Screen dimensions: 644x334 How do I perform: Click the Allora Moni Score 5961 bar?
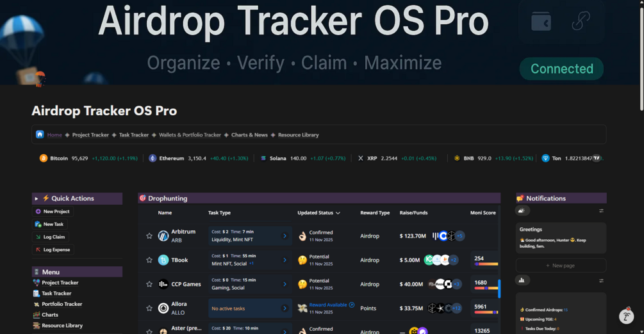[x=486, y=312]
